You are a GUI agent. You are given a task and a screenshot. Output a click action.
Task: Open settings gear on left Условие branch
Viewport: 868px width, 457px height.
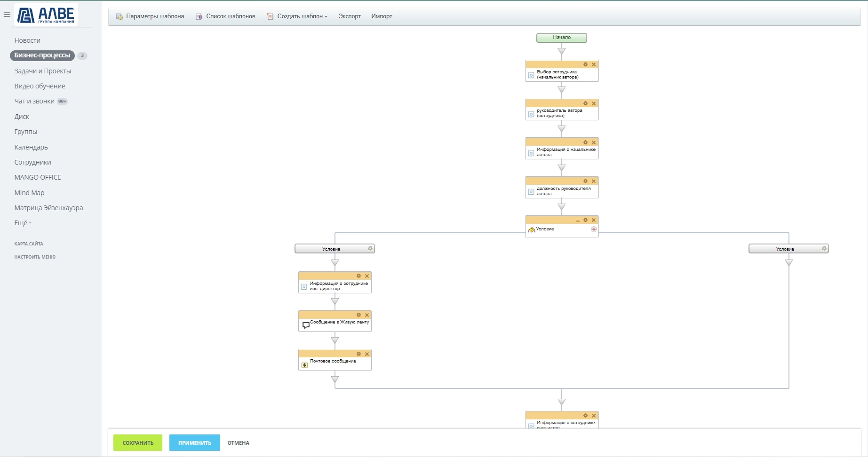pos(370,249)
